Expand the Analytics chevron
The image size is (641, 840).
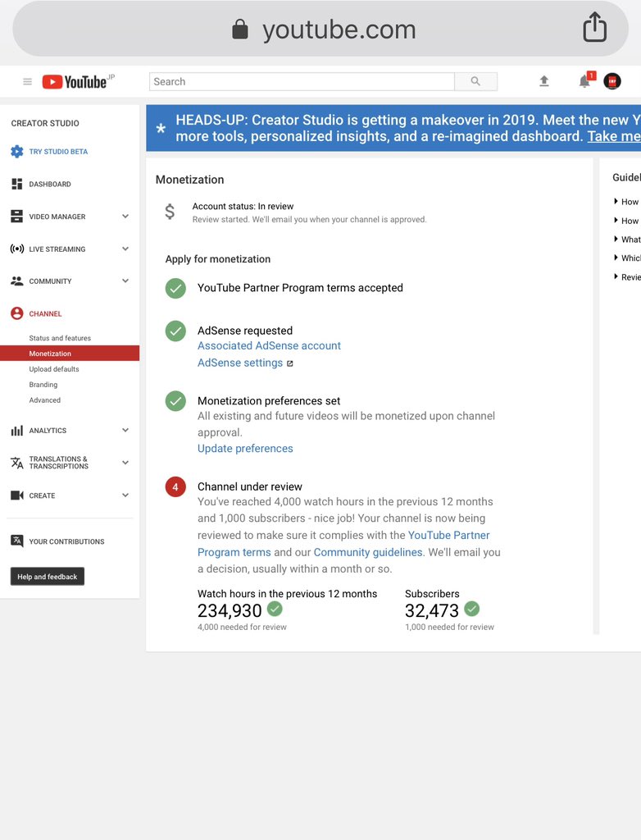pyautogui.click(x=125, y=430)
